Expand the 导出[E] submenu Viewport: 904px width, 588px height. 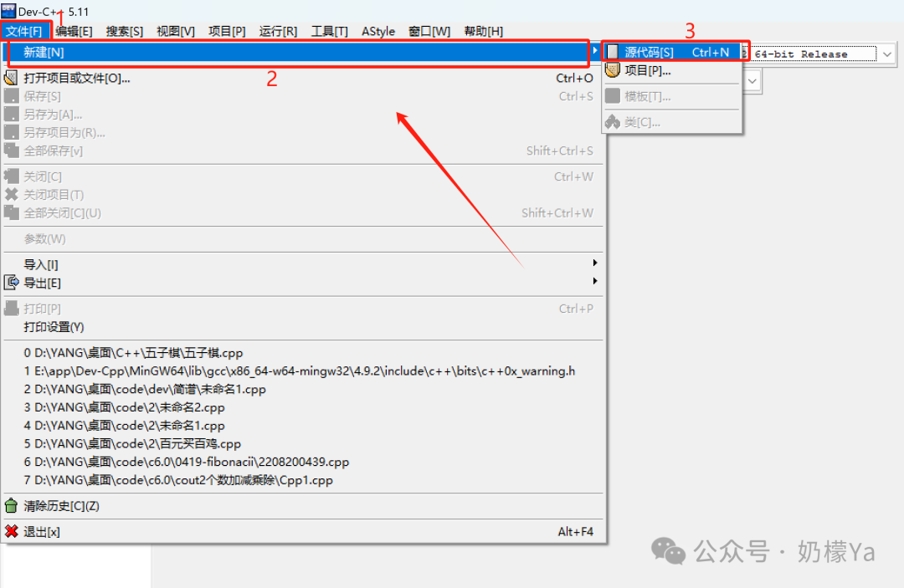pos(303,283)
